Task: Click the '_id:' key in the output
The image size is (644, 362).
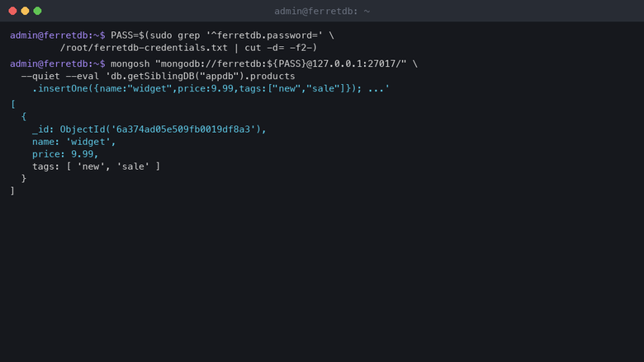Action: (x=43, y=129)
